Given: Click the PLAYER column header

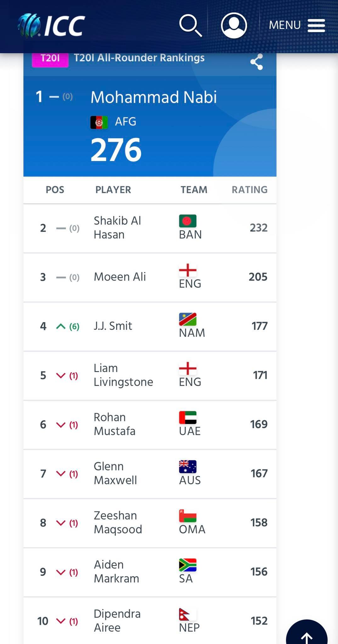Looking at the screenshot, I should coord(113,190).
